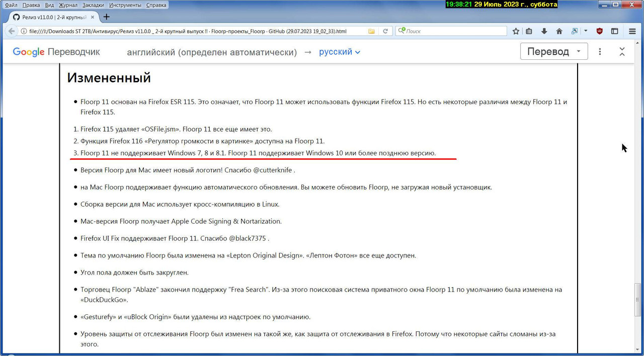Bookmark this page with the star icon

(516, 31)
